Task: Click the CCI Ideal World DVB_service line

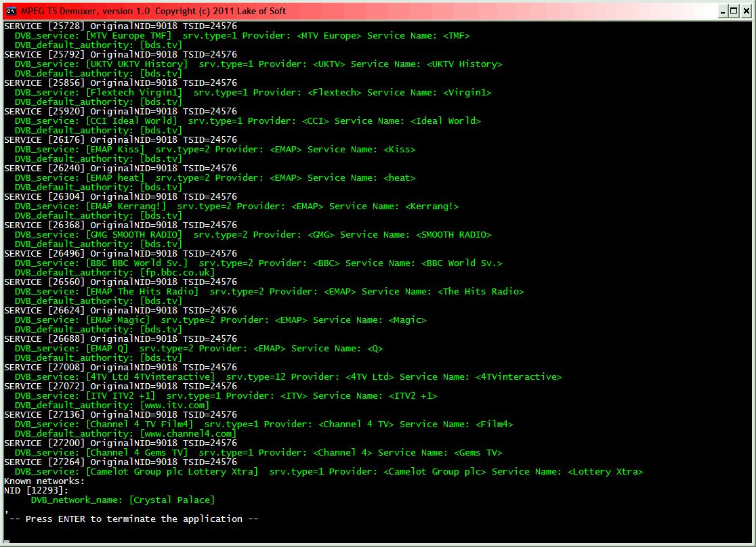Action: (x=248, y=121)
